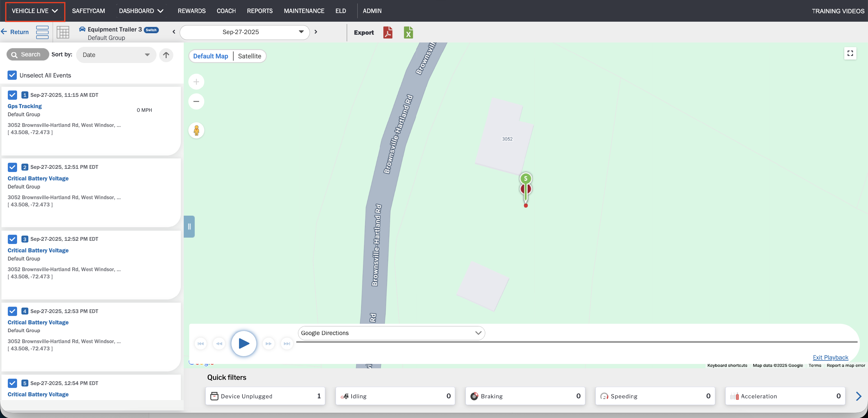
Task: Uncheck event 1 Gps Tracking checkbox
Action: click(x=12, y=95)
